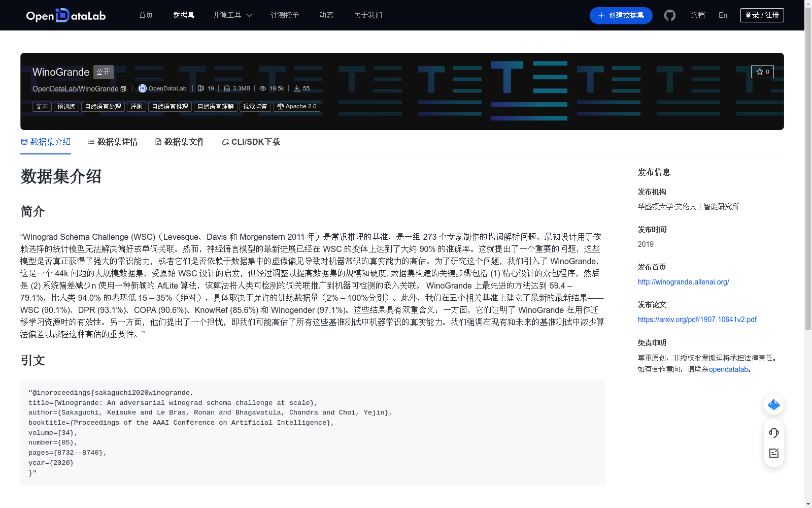Click the file count icon showing 19

point(201,88)
